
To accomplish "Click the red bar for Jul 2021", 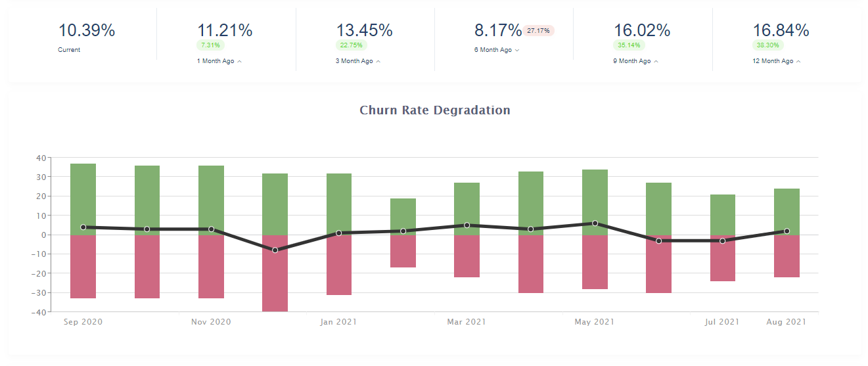I will tap(723, 258).
